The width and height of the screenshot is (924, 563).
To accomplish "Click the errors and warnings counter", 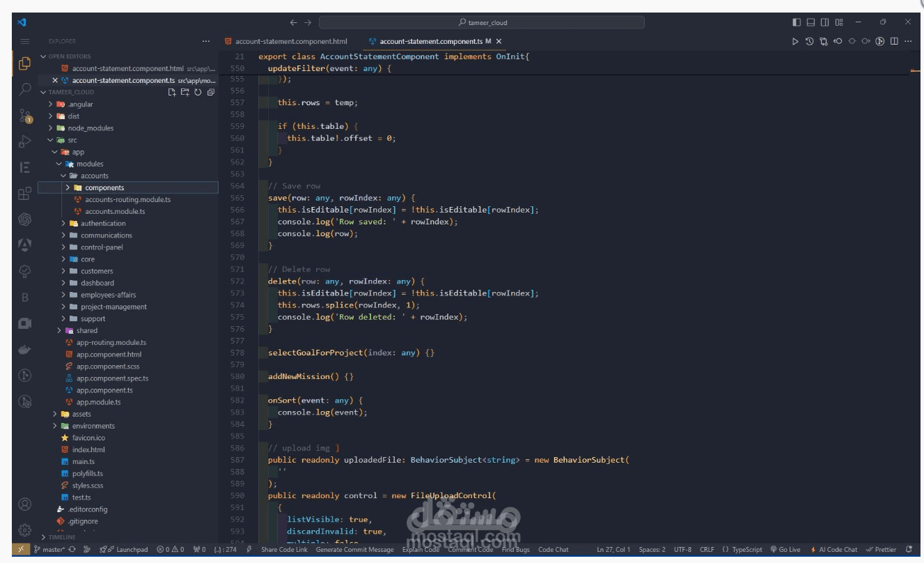I will point(171,549).
